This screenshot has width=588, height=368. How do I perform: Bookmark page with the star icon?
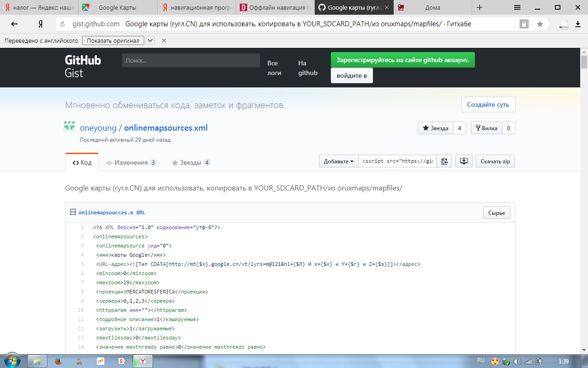coord(540,24)
